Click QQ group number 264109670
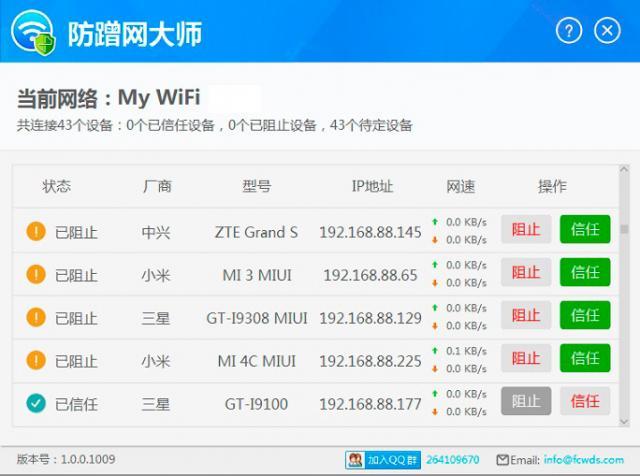 [453, 460]
